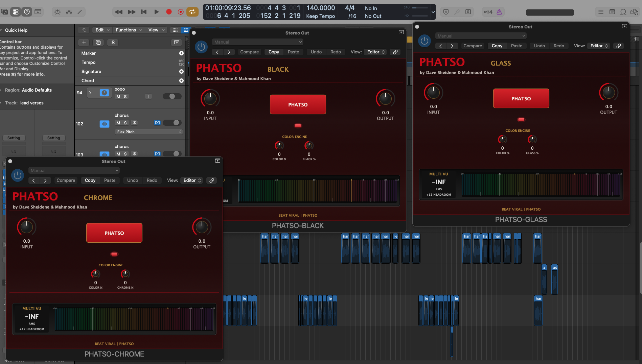642x364 pixels.
Task: Select the 'ad' audio region
Action: (x=555, y=279)
